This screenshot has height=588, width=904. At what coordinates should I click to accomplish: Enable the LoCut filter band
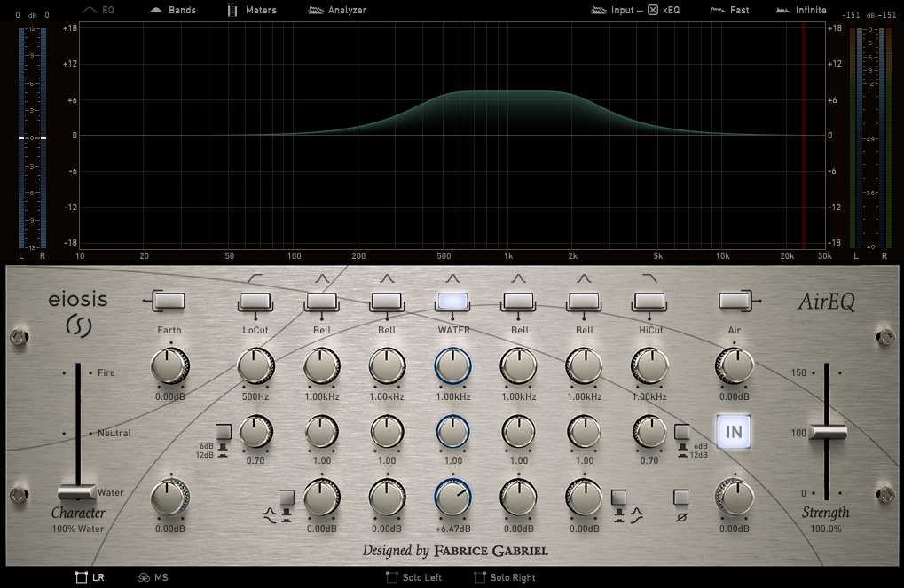click(255, 302)
